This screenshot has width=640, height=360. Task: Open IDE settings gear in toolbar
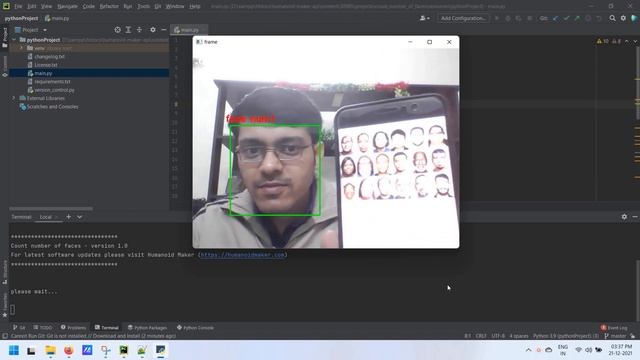[623, 18]
